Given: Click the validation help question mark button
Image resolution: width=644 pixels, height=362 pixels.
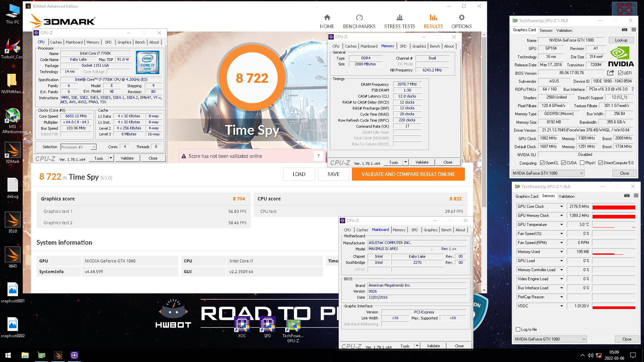Looking at the screenshot, I should tap(319, 156).
